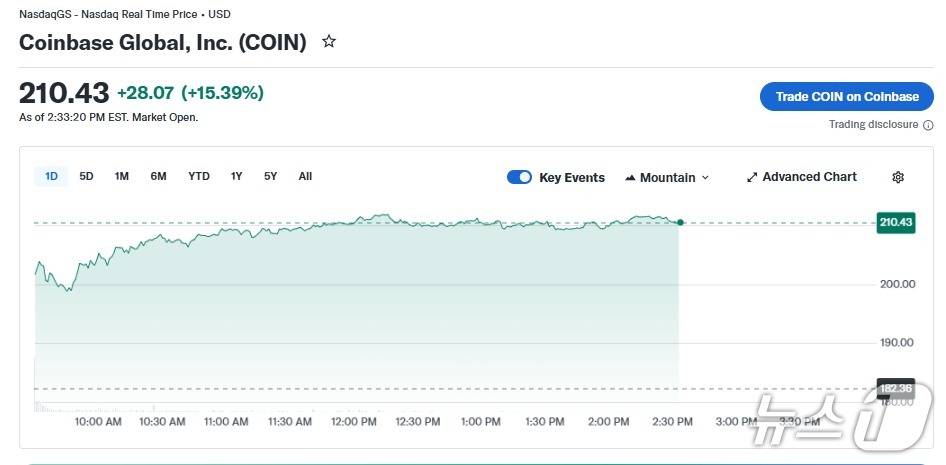Open the Advanced Chart link
Image resolution: width=946 pixels, height=465 pixels.
809,177
